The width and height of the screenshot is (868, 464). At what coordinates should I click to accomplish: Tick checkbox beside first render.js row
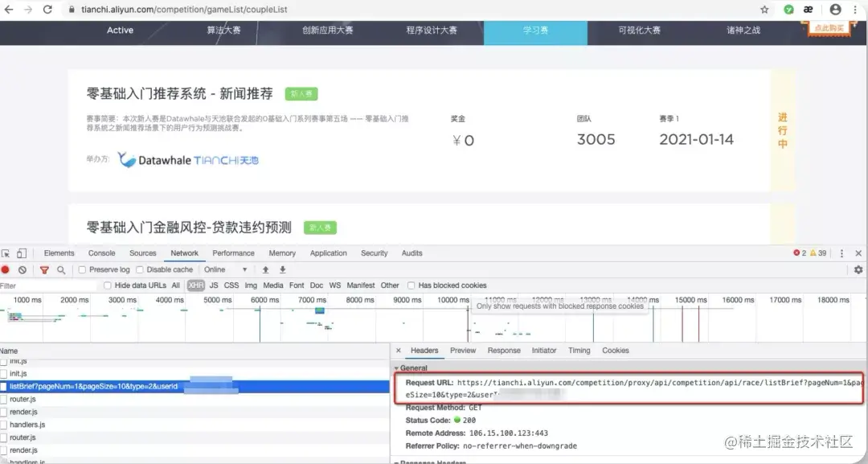pyautogui.click(x=3, y=412)
